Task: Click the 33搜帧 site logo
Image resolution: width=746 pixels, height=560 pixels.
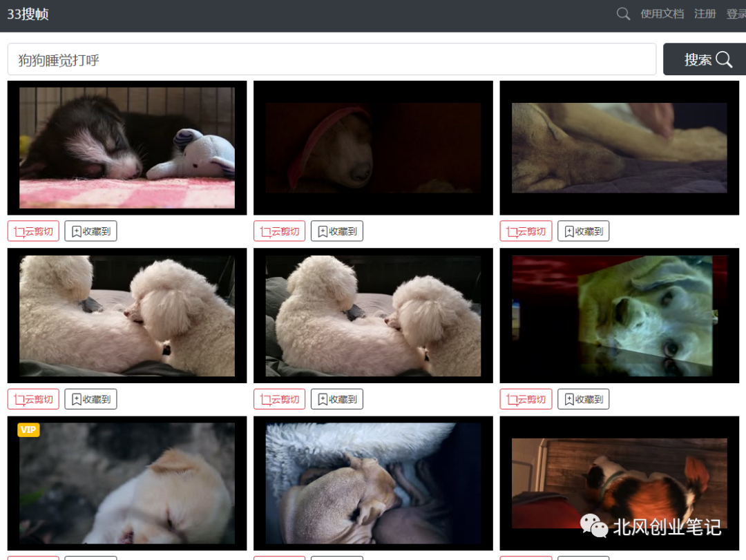Action: click(28, 14)
